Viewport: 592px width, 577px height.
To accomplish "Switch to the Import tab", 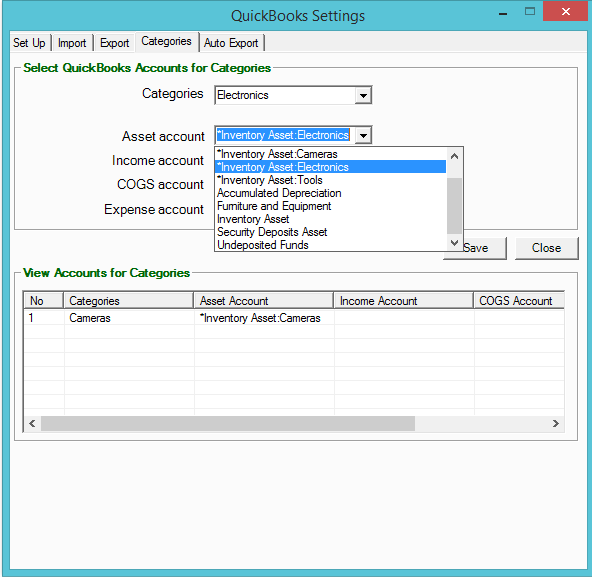I will pyautogui.click(x=72, y=43).
